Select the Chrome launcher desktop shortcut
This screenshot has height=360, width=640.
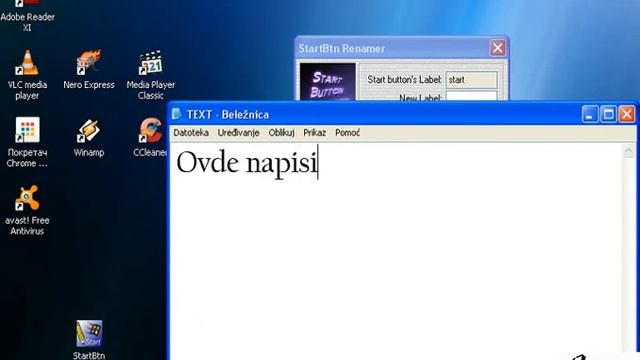click(x=27, y=142)
